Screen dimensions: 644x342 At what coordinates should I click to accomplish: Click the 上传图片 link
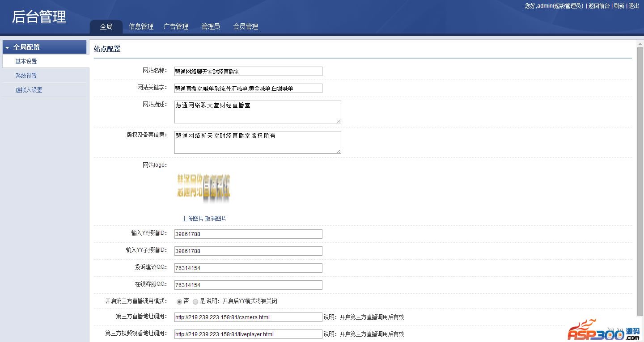pyautogui.click(x=193, y=219)
